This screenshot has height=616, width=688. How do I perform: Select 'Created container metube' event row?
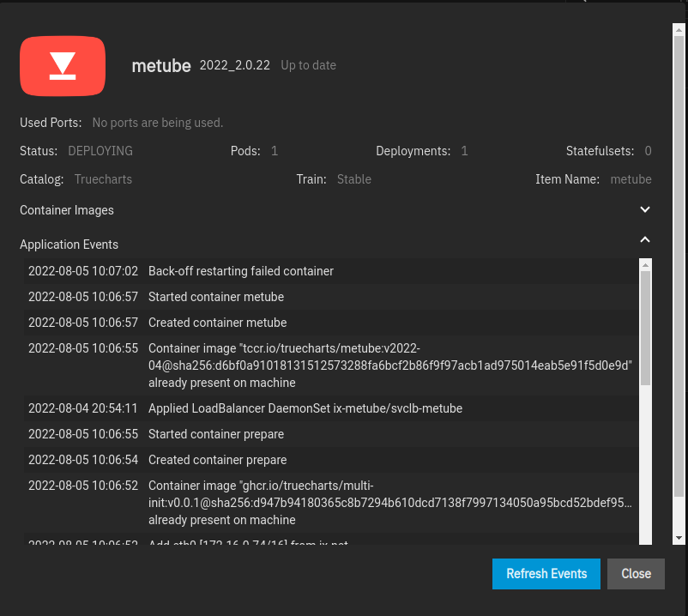(x=331, y=323)
